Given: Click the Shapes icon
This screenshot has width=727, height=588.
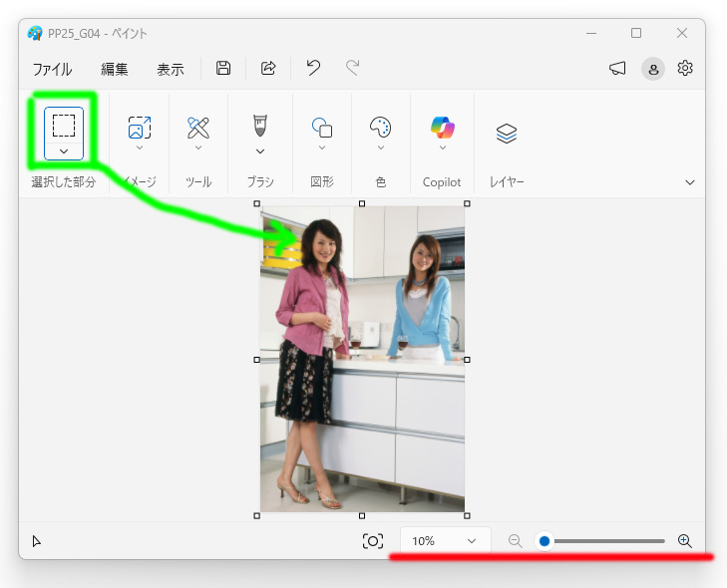Looking at the screenshot, I should pos(322,128).
